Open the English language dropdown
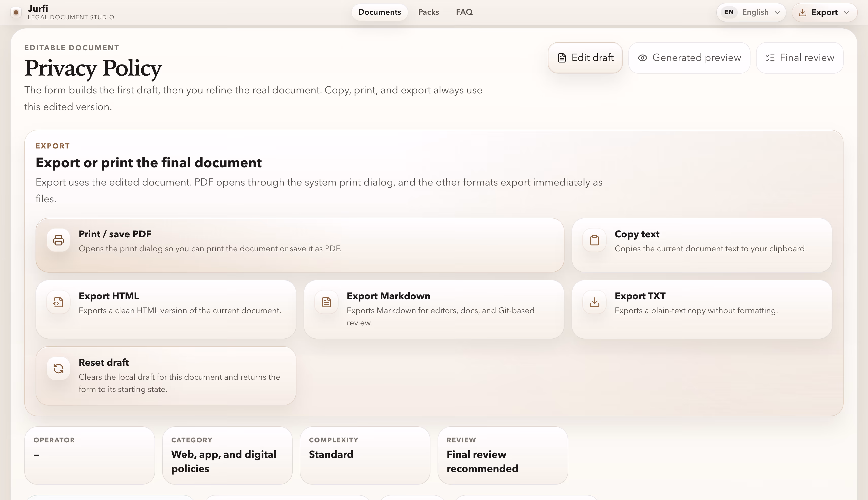Image resolution: width=868 pixels, height=500 pixels. click(x=759, y=12)
